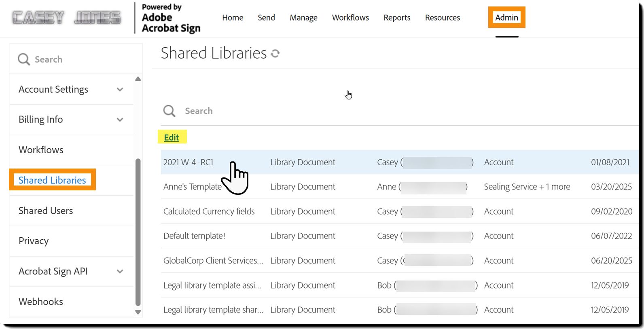Click the Edit link

pyautogui.click(x=172, y=137)
